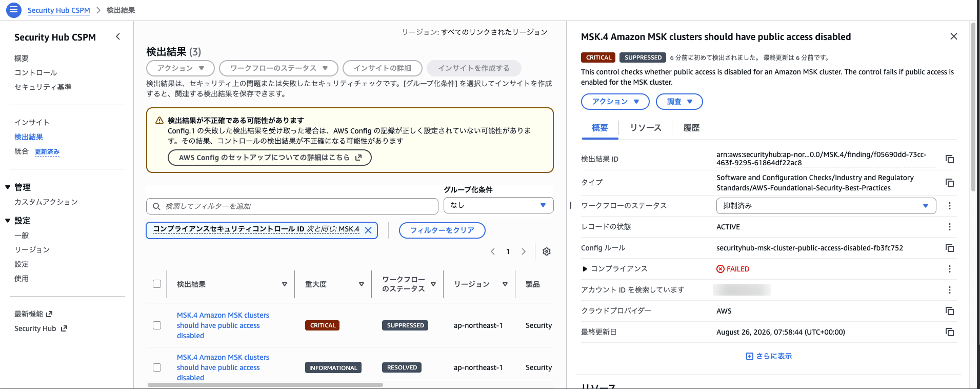Click the FAILED compliance status
Screen dimensions: 980x389
733,269
